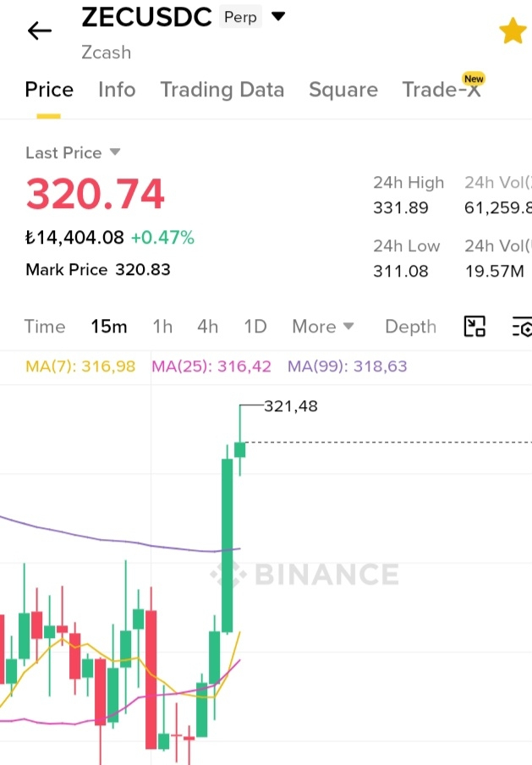Click the ₺14,404.08 converted price
This screenshot has width=532, height=765.
[x=74, y=238]
